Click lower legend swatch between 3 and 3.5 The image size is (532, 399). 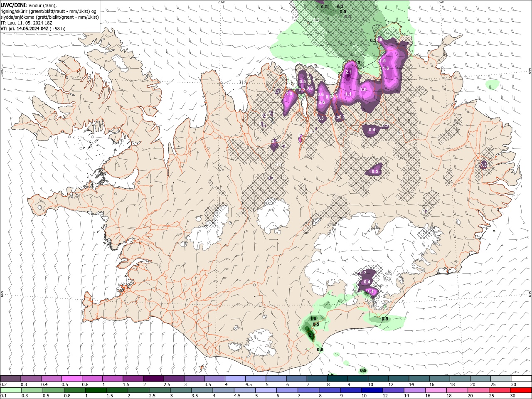[x=181, y=390]
